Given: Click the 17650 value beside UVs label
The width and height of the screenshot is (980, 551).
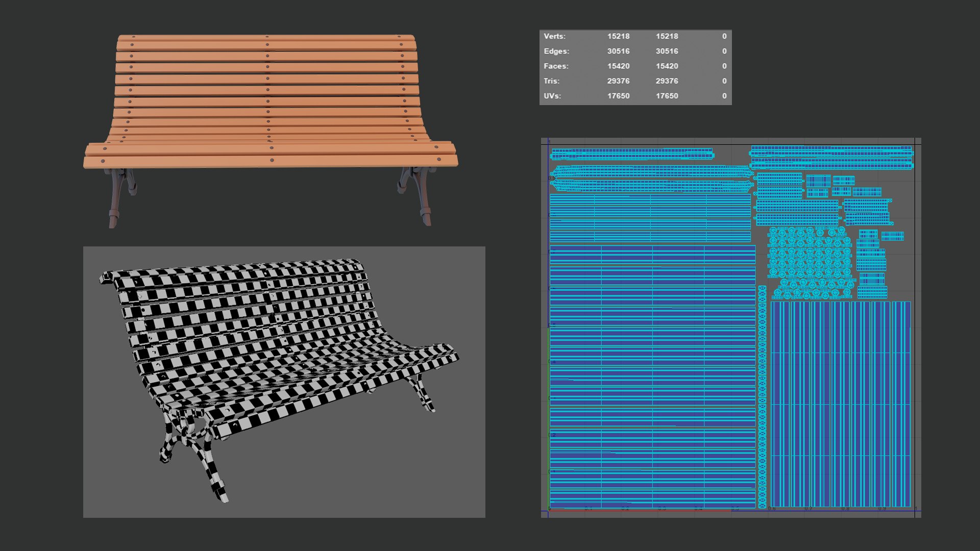Looking at the screenshot, I should (x=618, y=95).
